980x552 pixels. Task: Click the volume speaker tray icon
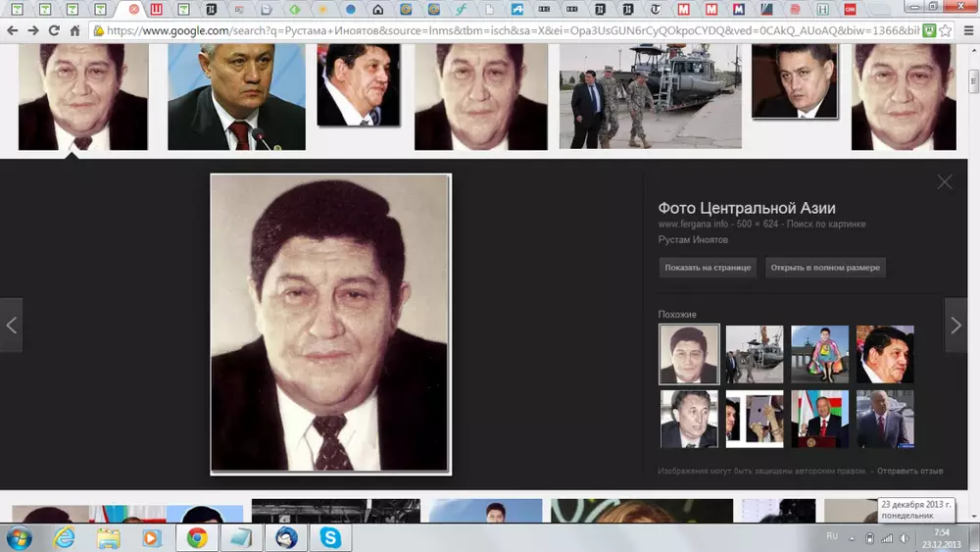pos(905,538)
